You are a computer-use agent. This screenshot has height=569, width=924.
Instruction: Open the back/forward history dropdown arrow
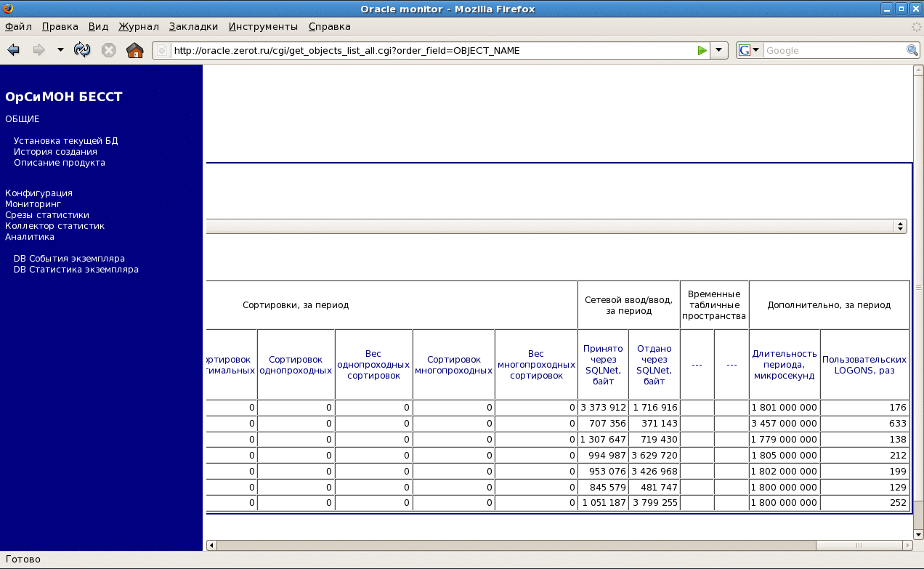pyautogui.click(x=60, y=50)
